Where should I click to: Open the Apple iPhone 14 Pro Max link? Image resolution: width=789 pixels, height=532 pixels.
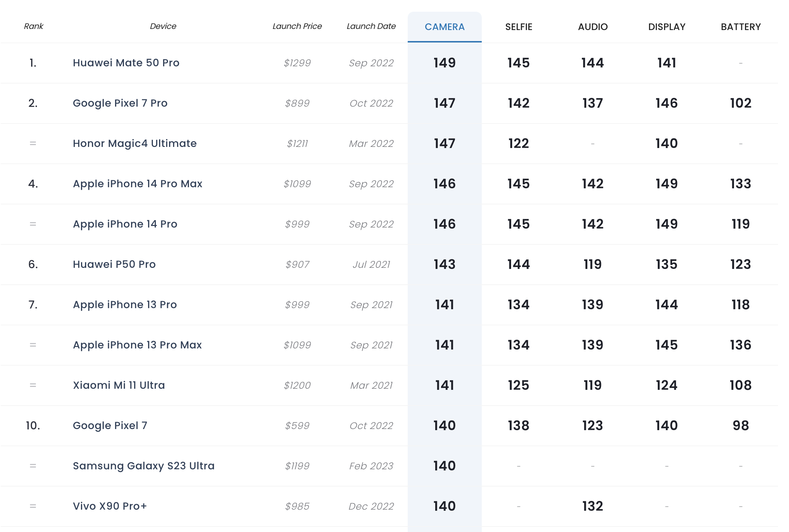point(137,184)
